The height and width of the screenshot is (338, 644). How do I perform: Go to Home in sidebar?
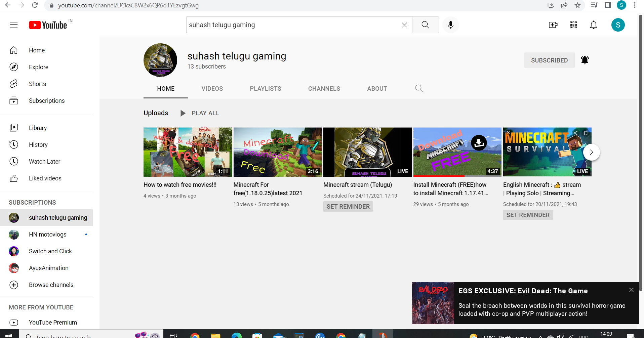[x=46, y=50]
